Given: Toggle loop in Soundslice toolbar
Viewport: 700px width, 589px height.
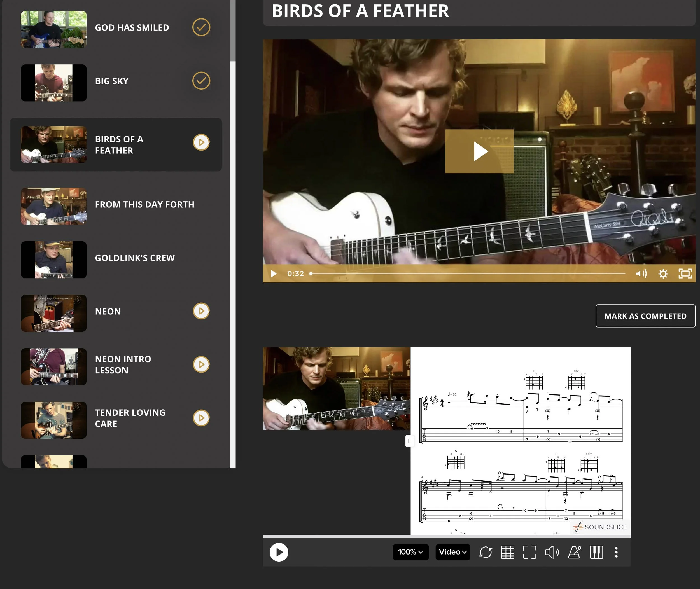Looking at the screenshot, I should 485,552.
